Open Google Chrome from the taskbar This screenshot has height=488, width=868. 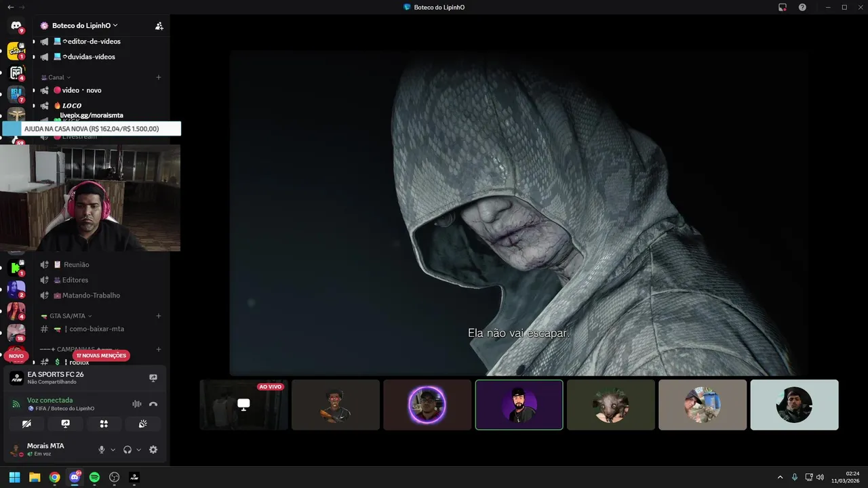pos(55,477)
